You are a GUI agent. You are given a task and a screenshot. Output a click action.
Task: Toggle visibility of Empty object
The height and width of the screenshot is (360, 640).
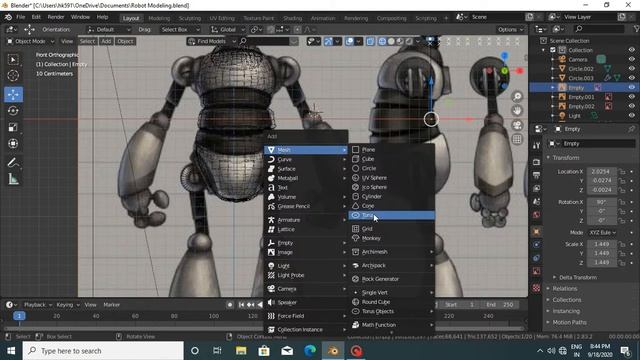(631, 88)
